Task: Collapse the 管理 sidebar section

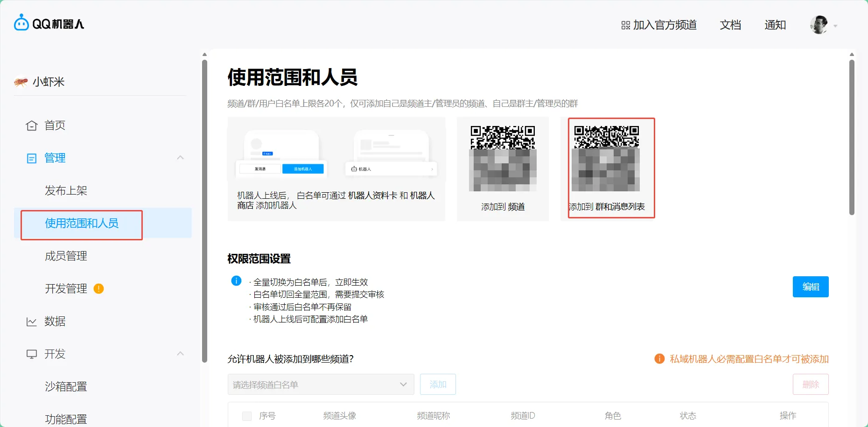Action: [x=180, y=158]
